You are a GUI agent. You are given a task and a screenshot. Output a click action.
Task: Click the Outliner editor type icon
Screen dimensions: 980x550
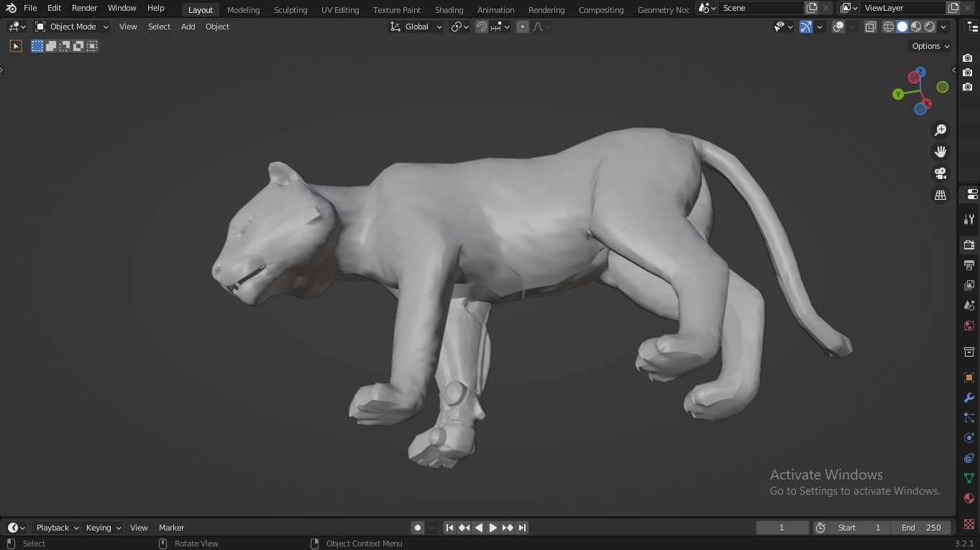972,27
